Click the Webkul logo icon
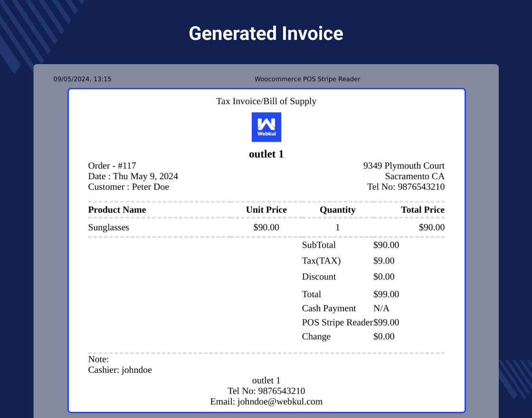The image size is (532, 418). (266, 127)
